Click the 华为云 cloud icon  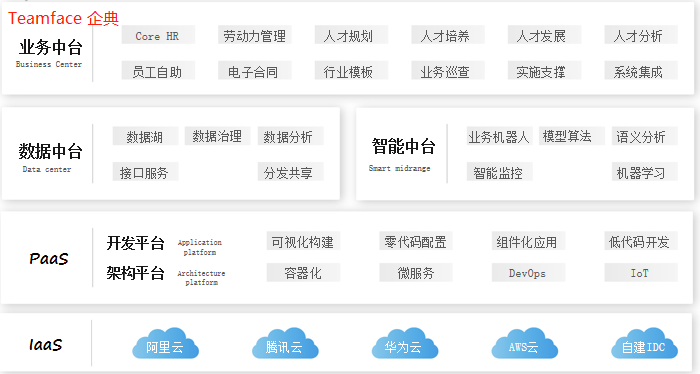(405, 344)
